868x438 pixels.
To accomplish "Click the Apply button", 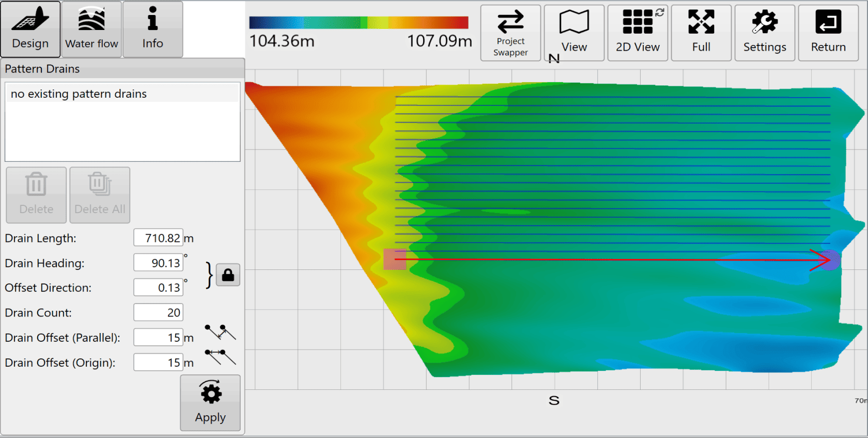I will (210, 403).
